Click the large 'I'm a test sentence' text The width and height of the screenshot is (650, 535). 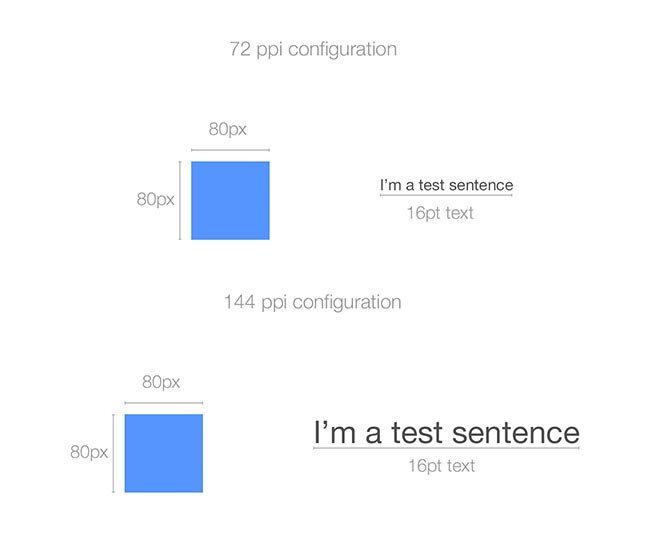446,432
